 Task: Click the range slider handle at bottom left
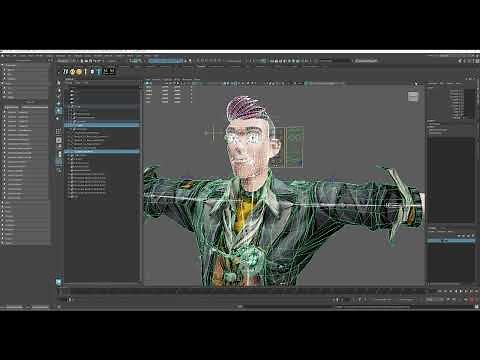69,300
